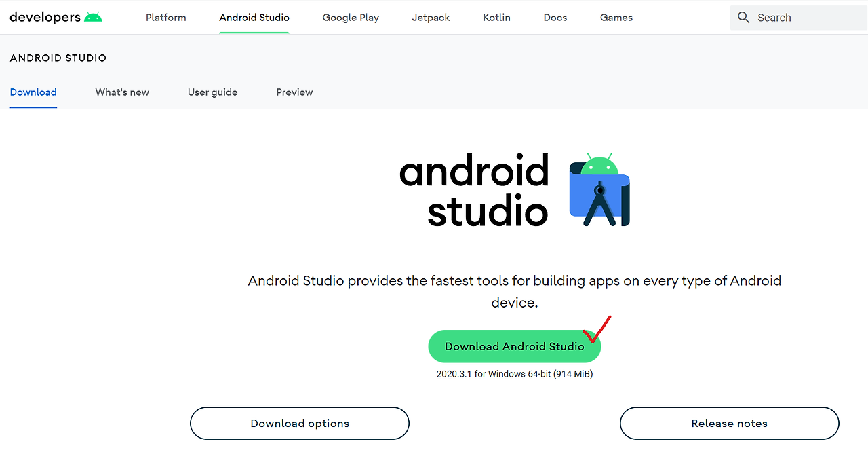Viewport: 868px width, 465px height.
Task: Select the Download tab
Action: (x=33, y=92)
